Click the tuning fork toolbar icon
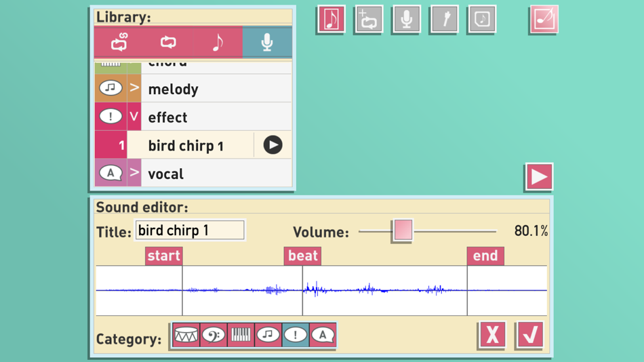Viewport: 644px width, 362px height. 444,19
